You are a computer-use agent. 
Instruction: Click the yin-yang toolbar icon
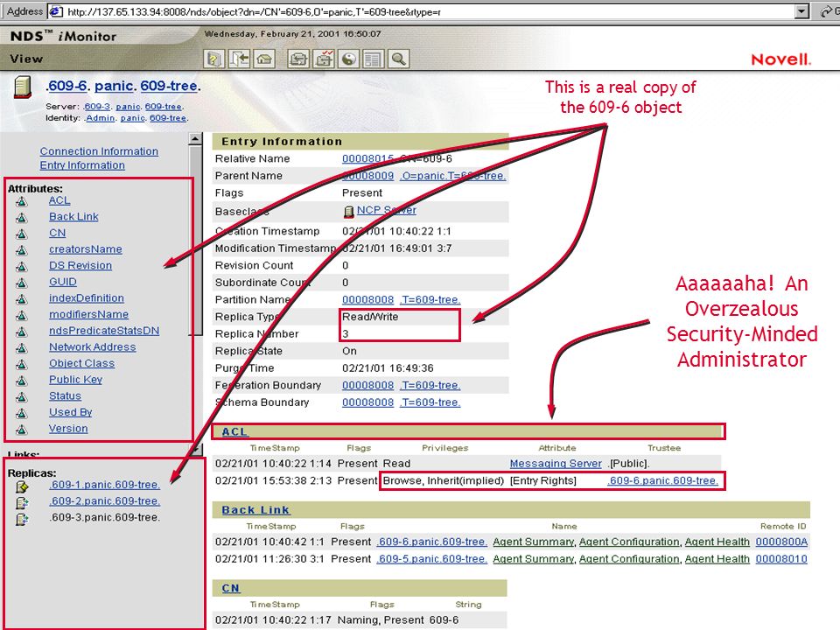pyautogui.click(x=349, y=59)
